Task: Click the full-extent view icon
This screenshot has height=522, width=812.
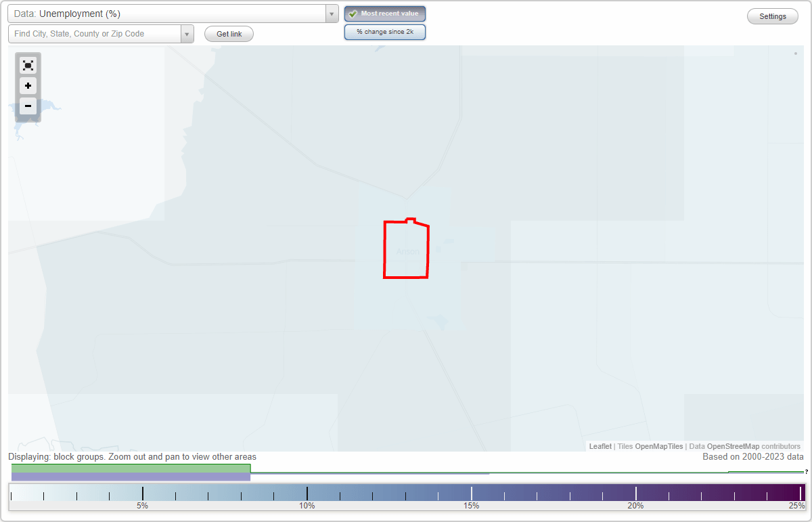Action: (x=28, y=65)
